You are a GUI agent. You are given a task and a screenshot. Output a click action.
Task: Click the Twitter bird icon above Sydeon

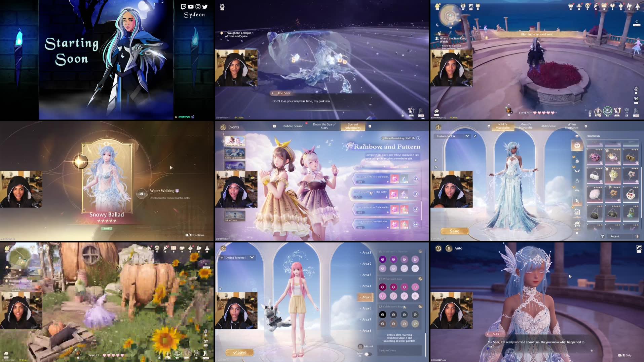coord(205,6)
